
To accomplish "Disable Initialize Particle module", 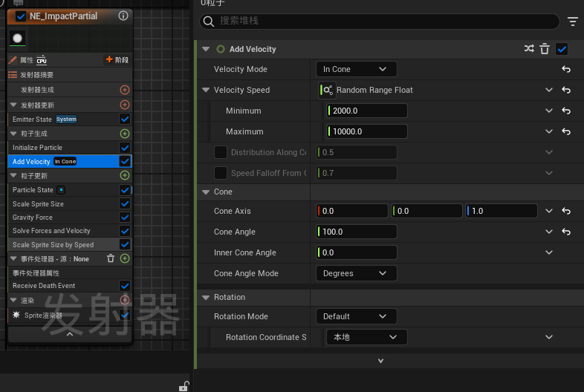I will click(125, 148).
